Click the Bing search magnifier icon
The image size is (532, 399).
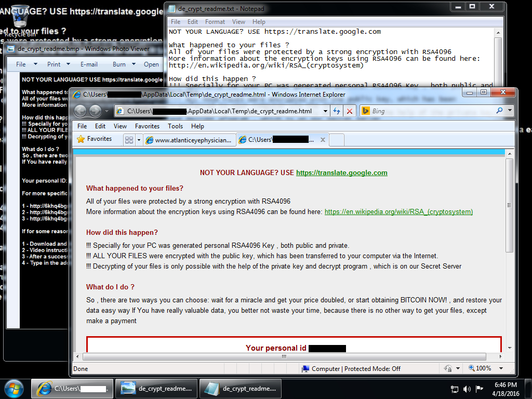click(500, 111)
